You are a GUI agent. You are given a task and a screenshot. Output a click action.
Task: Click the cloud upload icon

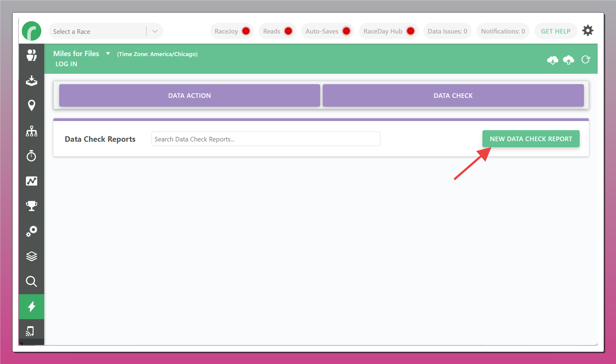(x=568, y=60)
